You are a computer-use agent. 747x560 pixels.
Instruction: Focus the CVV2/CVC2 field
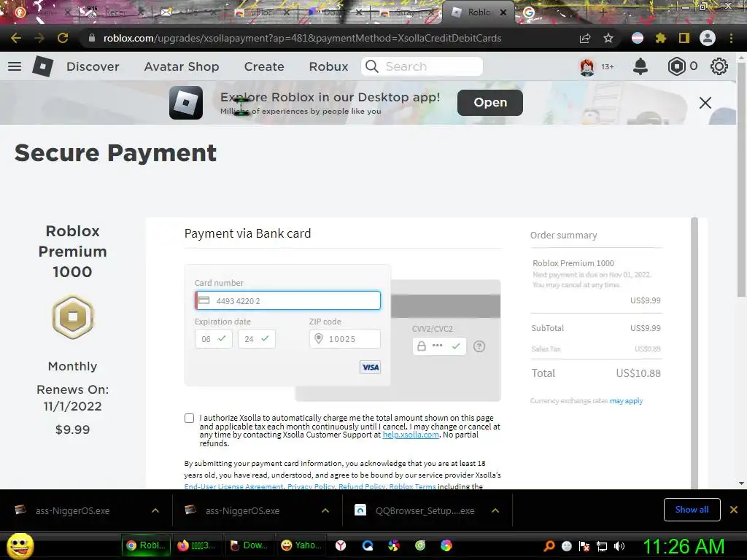(439, 346)
